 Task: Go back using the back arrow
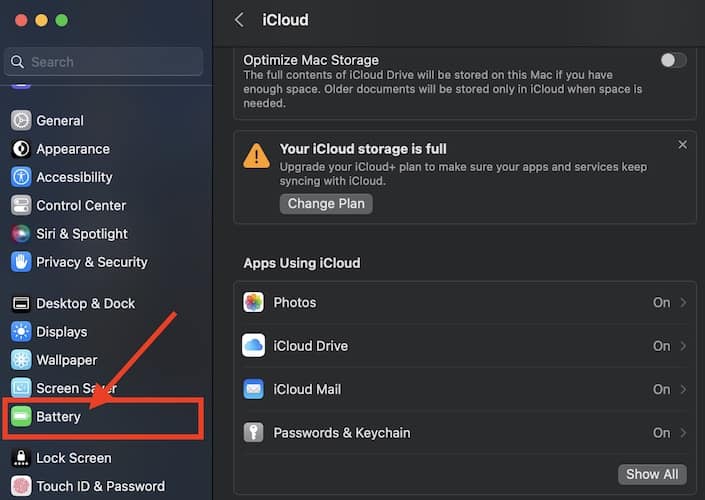click(239, 20)
